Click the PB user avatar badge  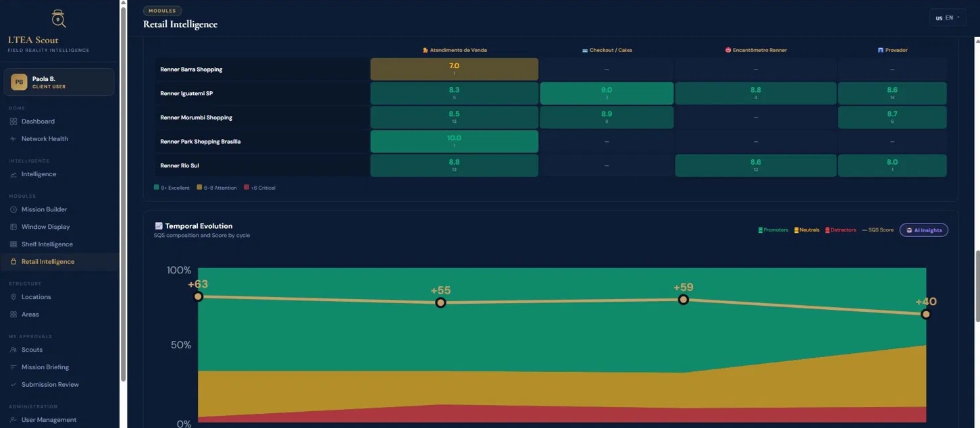[19, 82]
